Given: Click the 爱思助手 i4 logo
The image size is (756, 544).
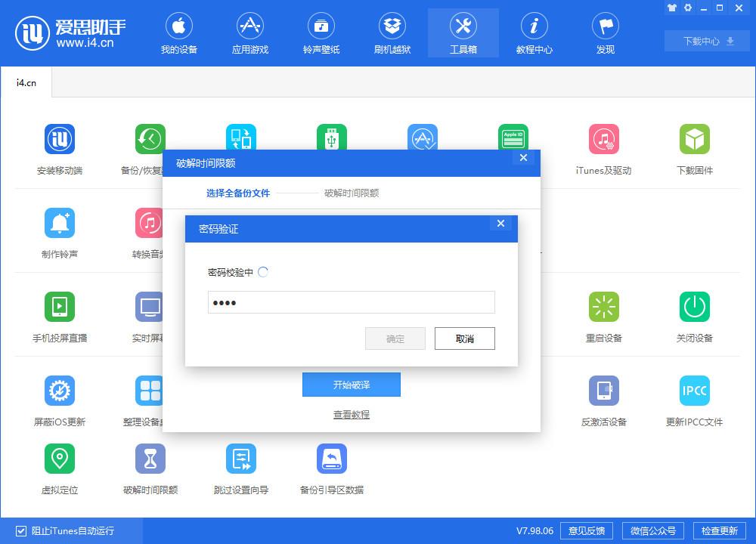Looking at the screenshot, I should 70,33.
